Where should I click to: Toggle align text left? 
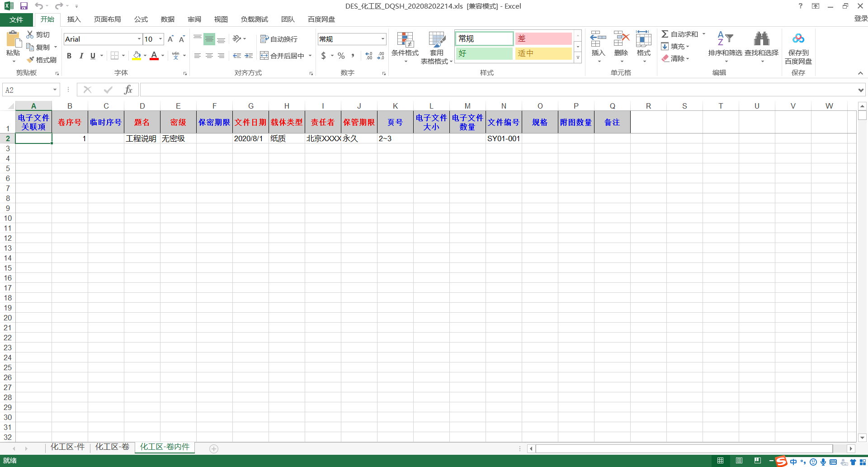coord(198,56)
